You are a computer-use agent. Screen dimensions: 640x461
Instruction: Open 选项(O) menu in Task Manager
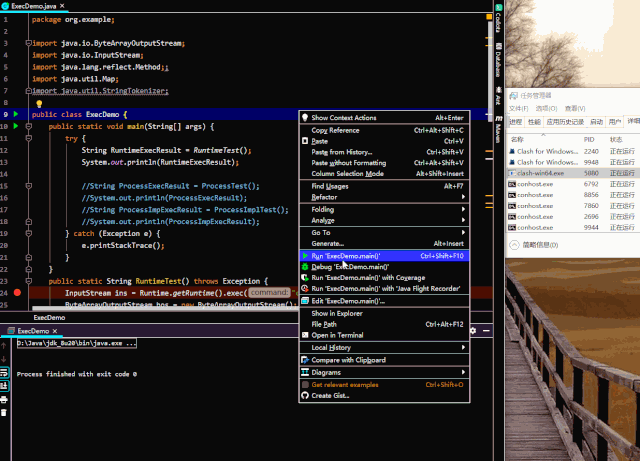546,108
